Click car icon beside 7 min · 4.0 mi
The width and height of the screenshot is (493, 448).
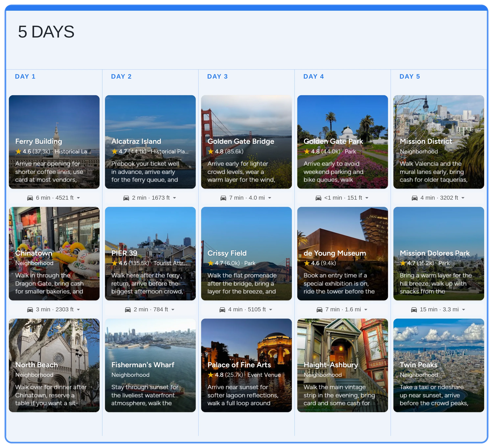coord(223,198)
